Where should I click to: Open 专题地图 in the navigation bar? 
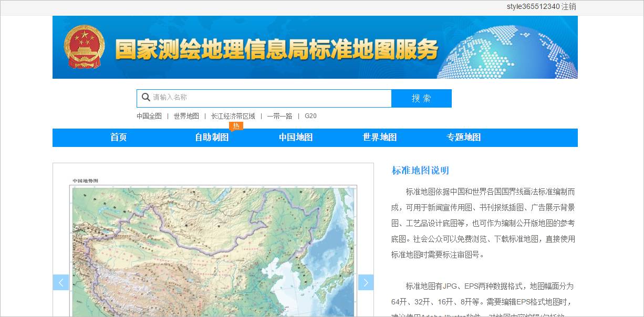click(x=464, y=138)
